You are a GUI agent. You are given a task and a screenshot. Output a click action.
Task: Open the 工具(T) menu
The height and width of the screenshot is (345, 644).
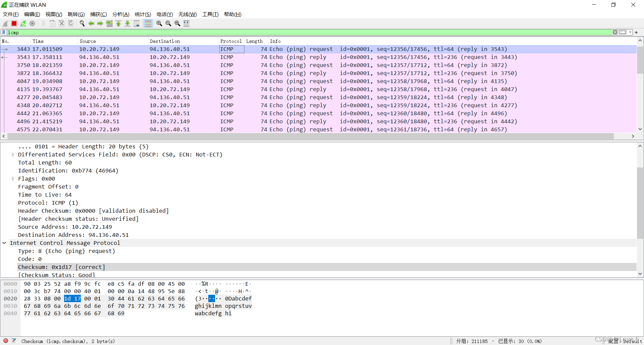(x=210, y=14)
